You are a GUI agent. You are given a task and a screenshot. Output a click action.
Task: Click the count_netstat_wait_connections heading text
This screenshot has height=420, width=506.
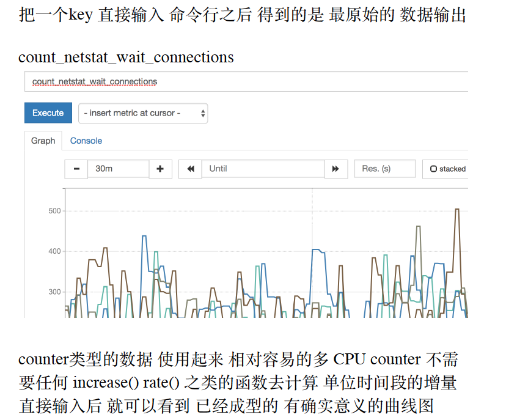126,57
